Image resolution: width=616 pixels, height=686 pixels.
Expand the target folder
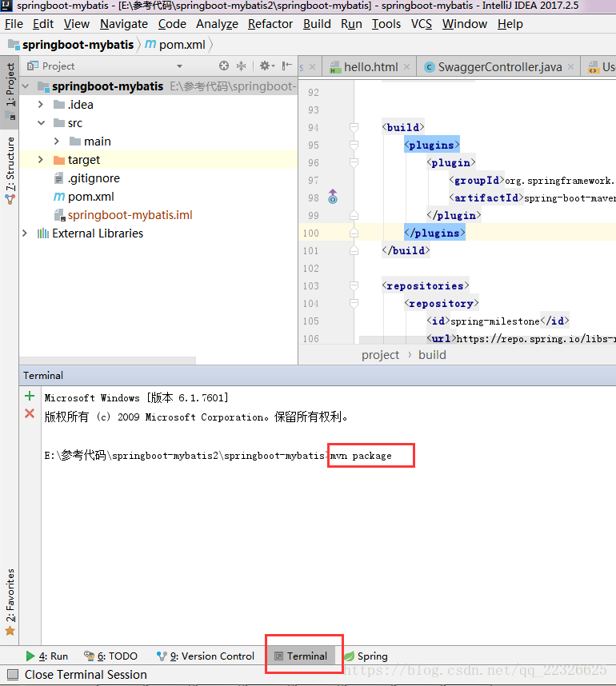click(40, 160)
